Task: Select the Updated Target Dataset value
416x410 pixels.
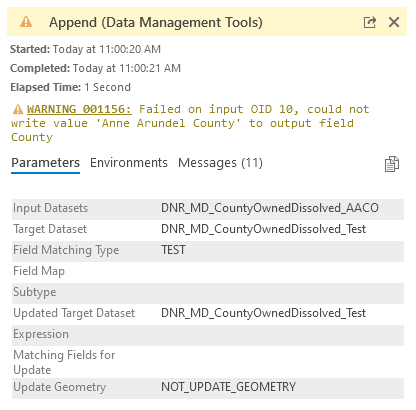Action: (263, 313)
